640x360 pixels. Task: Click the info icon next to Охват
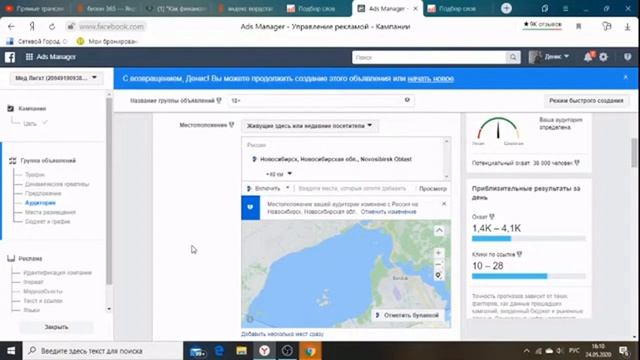click(492, 217)
